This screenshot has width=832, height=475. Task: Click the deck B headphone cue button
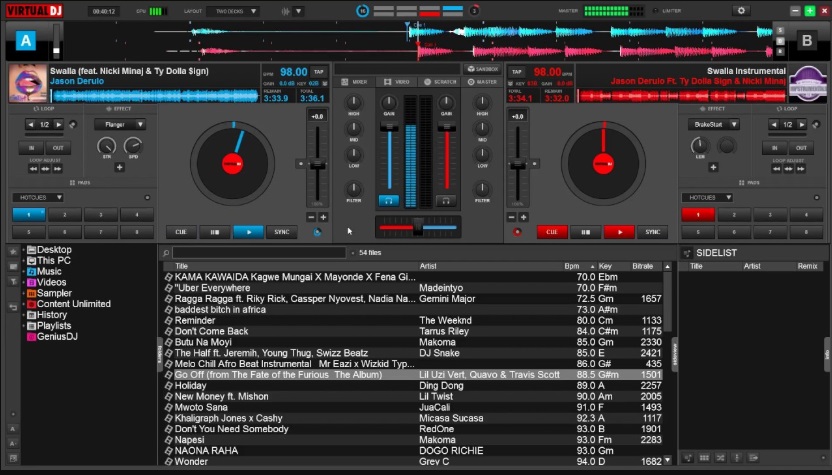tap(446, 201)
